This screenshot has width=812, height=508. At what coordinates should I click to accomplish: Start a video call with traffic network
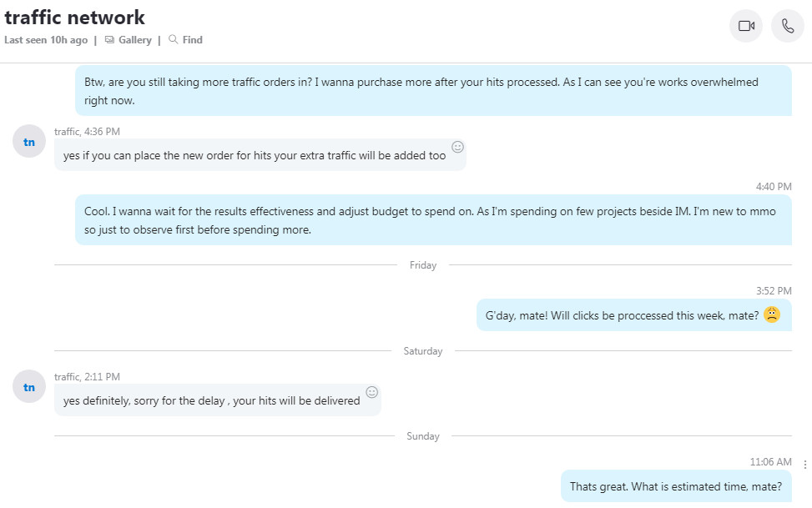click(x=746, y=26)
